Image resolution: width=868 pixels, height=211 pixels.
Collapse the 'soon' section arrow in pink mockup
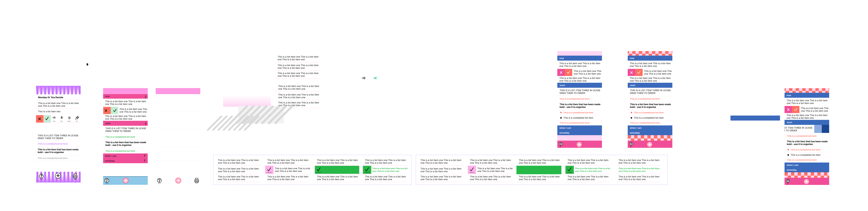[146, 123]
